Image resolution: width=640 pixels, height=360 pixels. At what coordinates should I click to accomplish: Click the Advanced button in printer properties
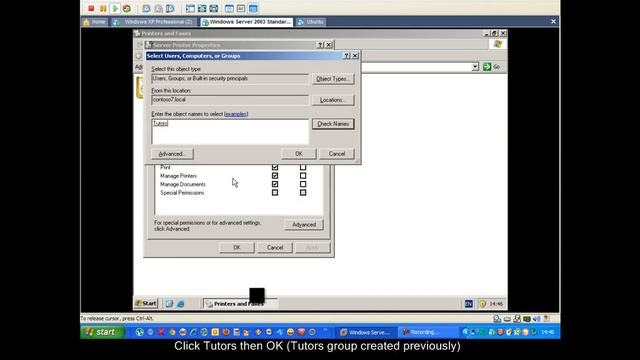[304, 224]
